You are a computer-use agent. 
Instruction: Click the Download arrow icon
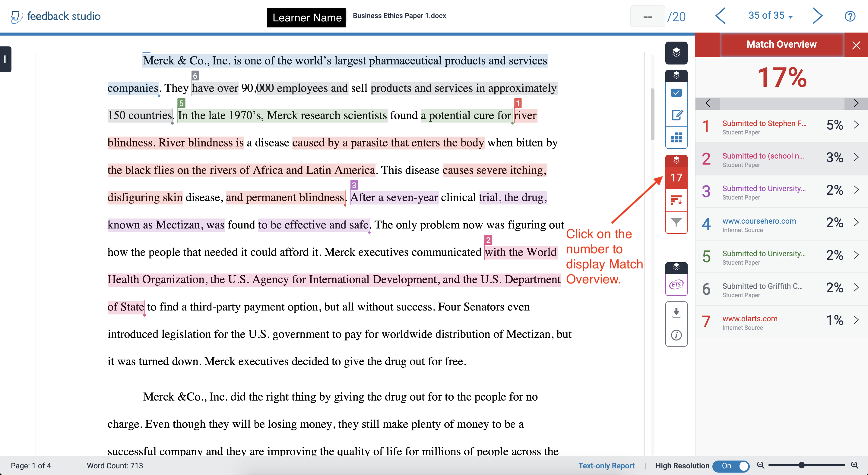coord(676,313)
